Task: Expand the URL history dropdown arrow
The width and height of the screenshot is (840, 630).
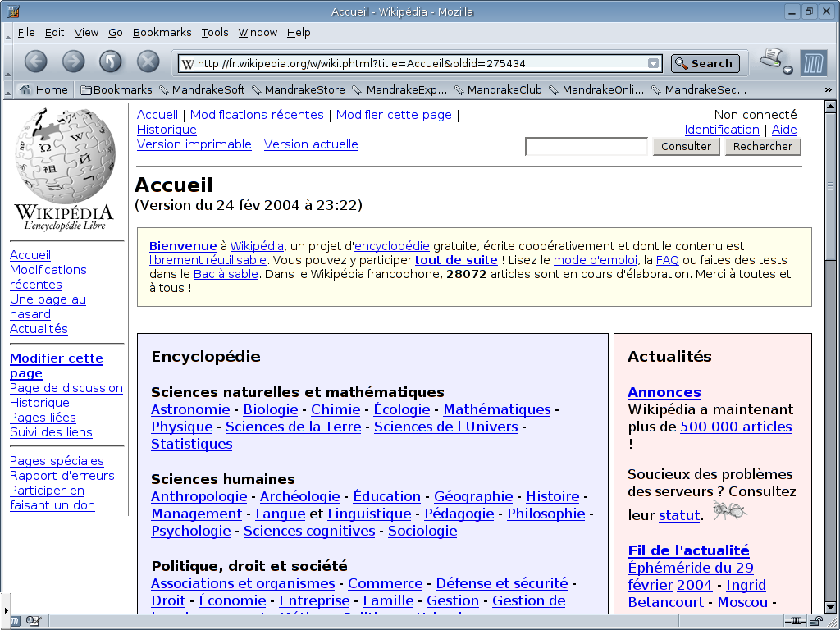Action: 653,63
